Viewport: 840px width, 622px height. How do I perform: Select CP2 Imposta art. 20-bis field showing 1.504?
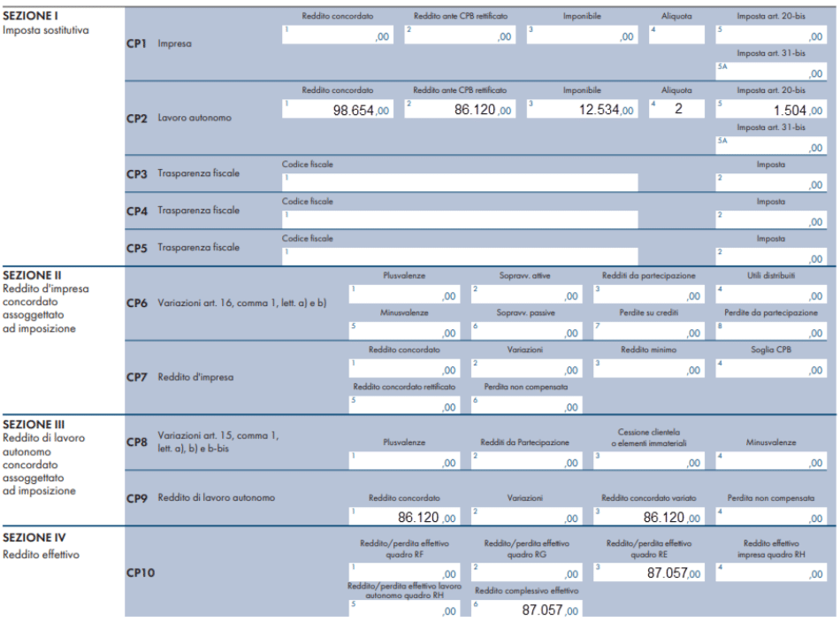(x=771, y=110)
